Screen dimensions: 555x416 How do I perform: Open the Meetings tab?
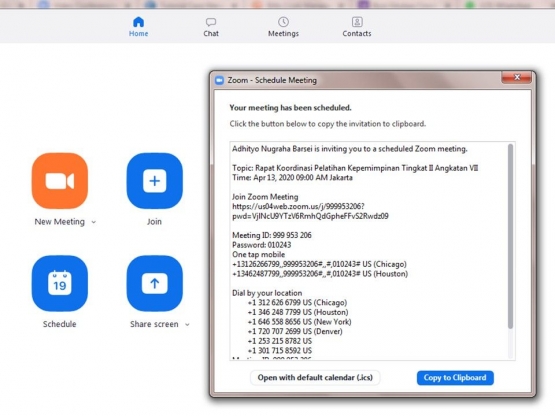pos(283,27)
